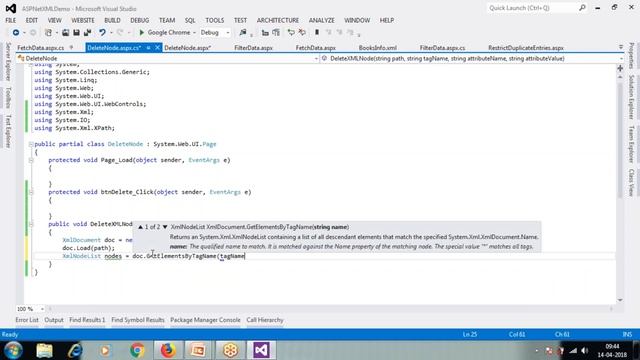Expand the Class View side tab
Screen dimensions: 640x360
pyautogui.click(x=631, y=182)
